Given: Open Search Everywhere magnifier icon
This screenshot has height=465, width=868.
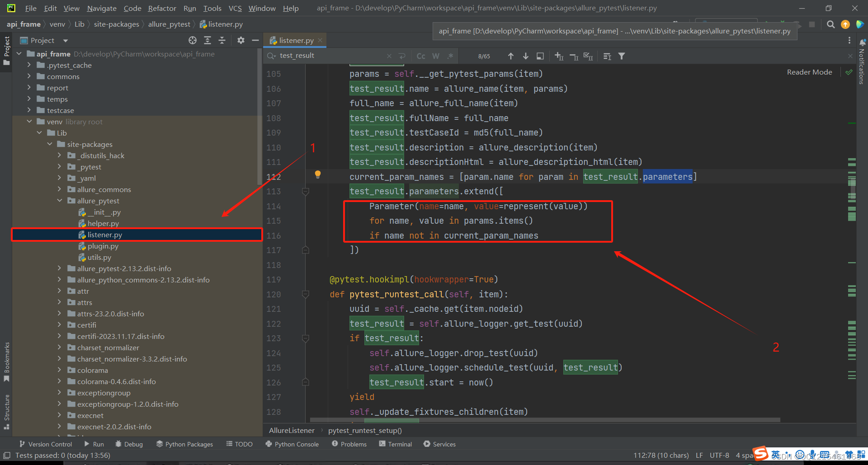Looking at the screenshot, I should [x=831, y=24].
